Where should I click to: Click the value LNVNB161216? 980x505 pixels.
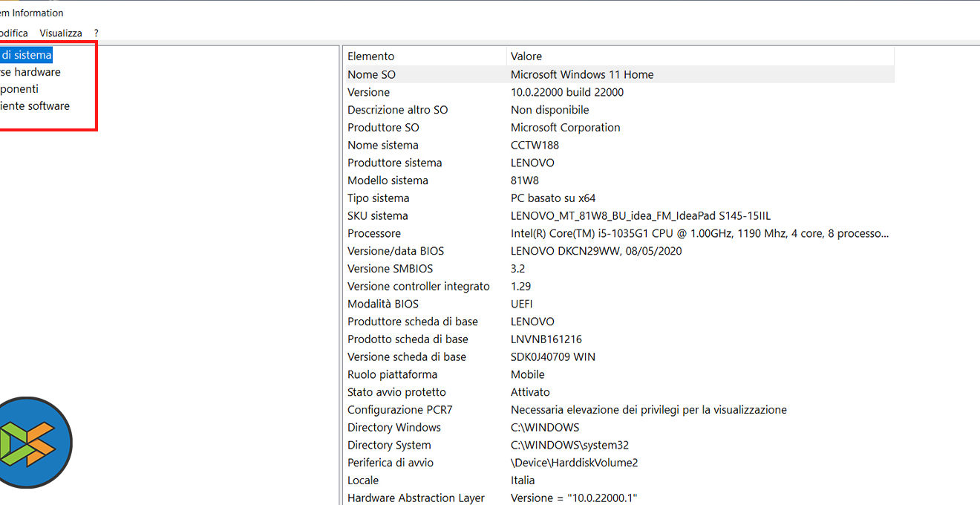[x=546, y=339]
